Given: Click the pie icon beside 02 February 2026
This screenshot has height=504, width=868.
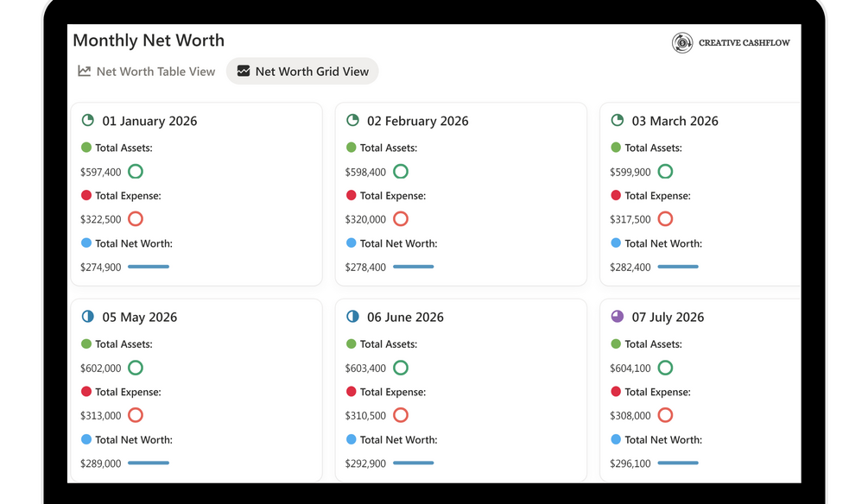Looking at the screenshot, I should [352, 120].
